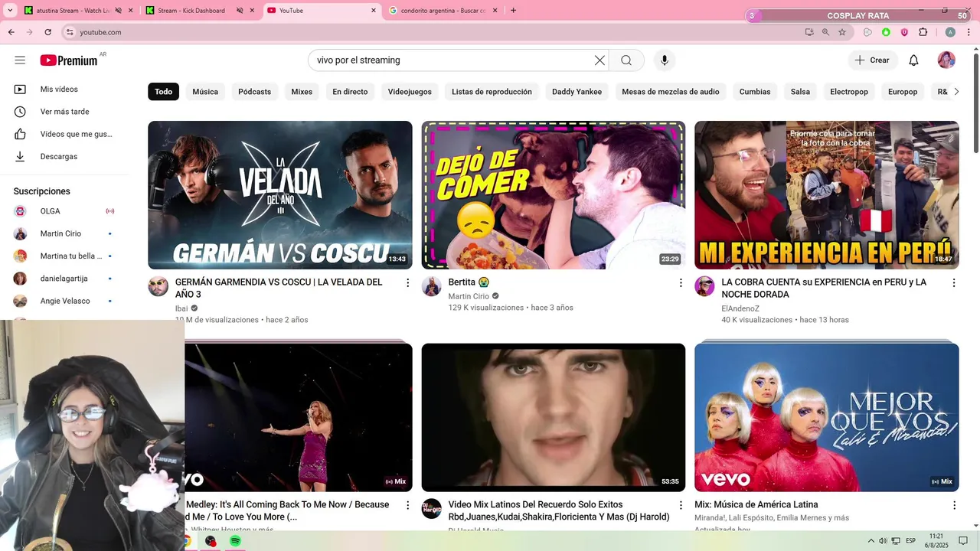The height and width of the screenshot is (551, 980).
Task: Open the YouTube hamburger guide menu
Action: (20, 60)
